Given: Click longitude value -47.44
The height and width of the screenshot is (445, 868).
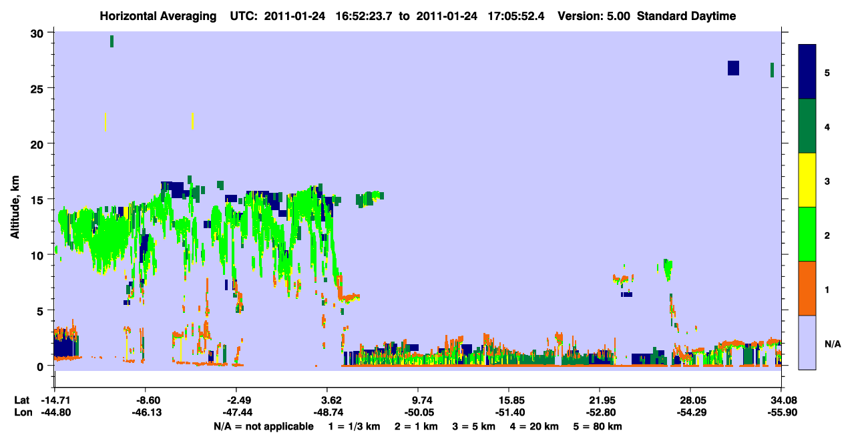Looking at the screenshot, I should coord(236,413).
